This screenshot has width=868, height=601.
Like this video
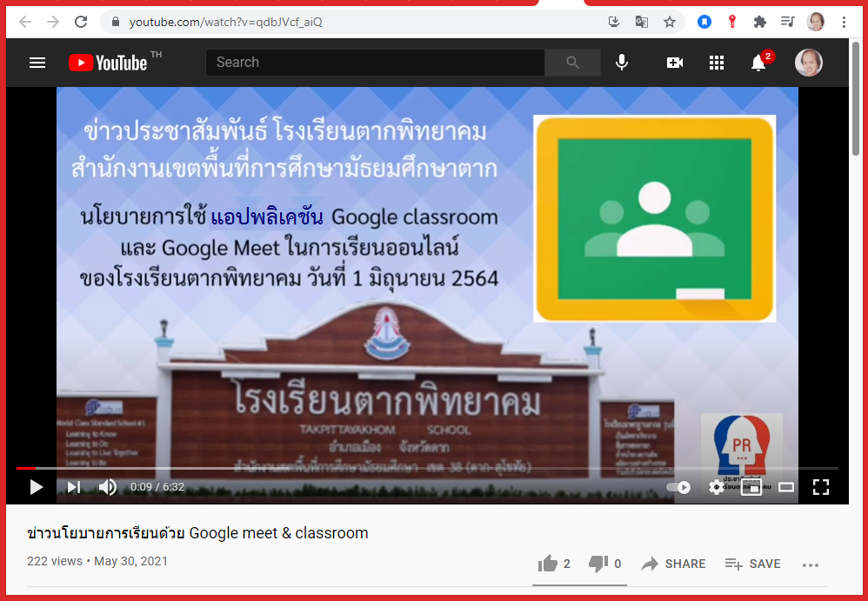(554, 564)
